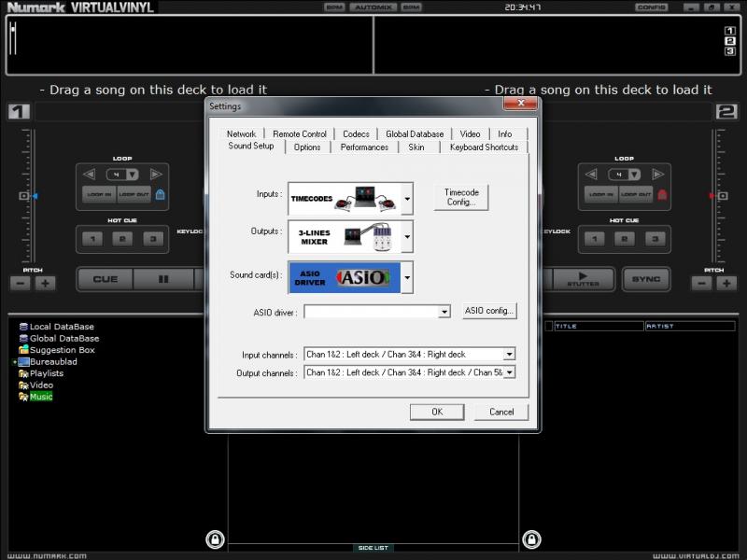Click OK in Settings dialog
747x560 pixels.
point(437,412)
